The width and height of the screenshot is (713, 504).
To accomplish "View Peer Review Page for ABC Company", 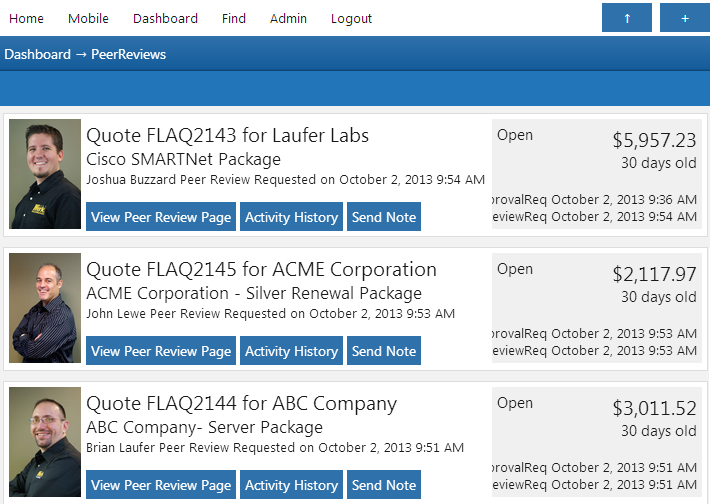I will (161, 485).
